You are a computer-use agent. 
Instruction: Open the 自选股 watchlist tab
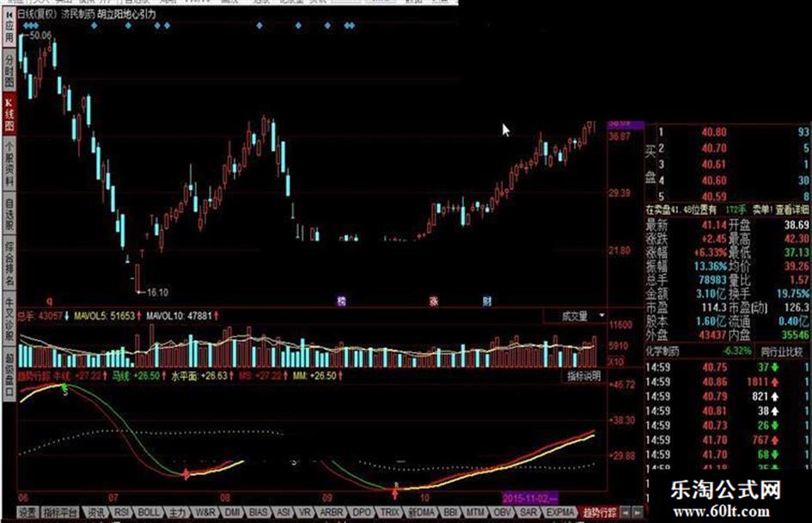coord(9,212)
